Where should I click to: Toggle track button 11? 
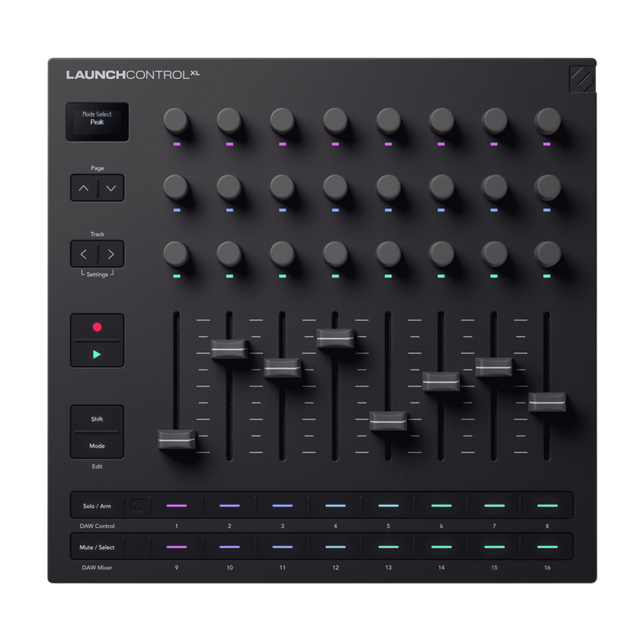[283, 547]
